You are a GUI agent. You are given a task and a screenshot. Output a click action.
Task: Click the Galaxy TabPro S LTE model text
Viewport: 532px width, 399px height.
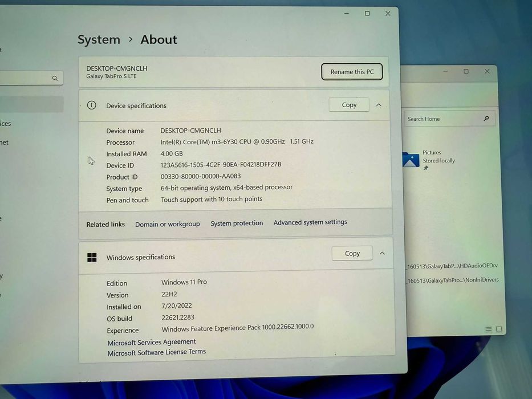111,76
